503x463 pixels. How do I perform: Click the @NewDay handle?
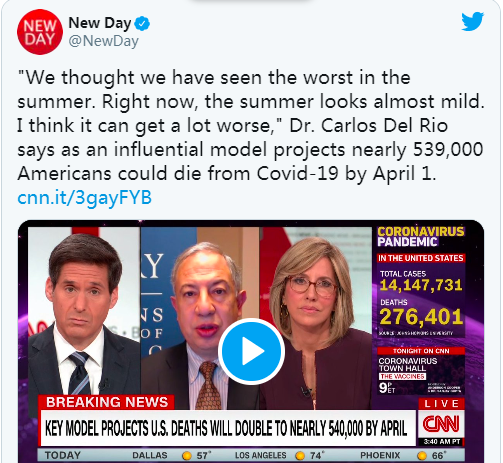[x=103, y=41]
